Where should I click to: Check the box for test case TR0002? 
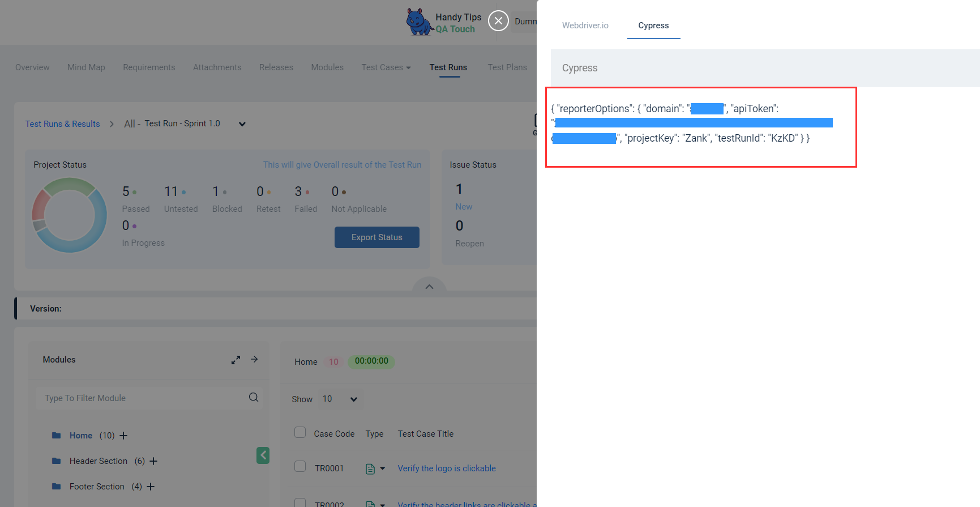[300, 502]
